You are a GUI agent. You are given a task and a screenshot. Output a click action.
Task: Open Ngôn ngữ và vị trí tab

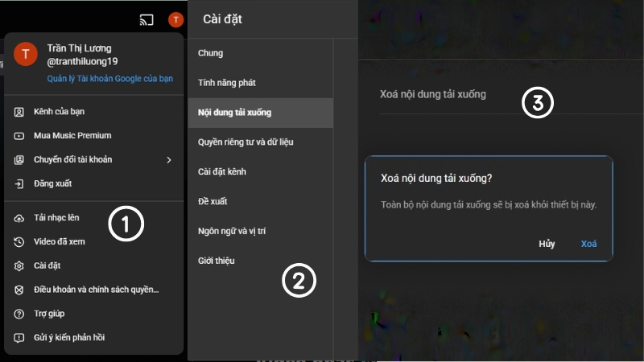click(260, 231)
